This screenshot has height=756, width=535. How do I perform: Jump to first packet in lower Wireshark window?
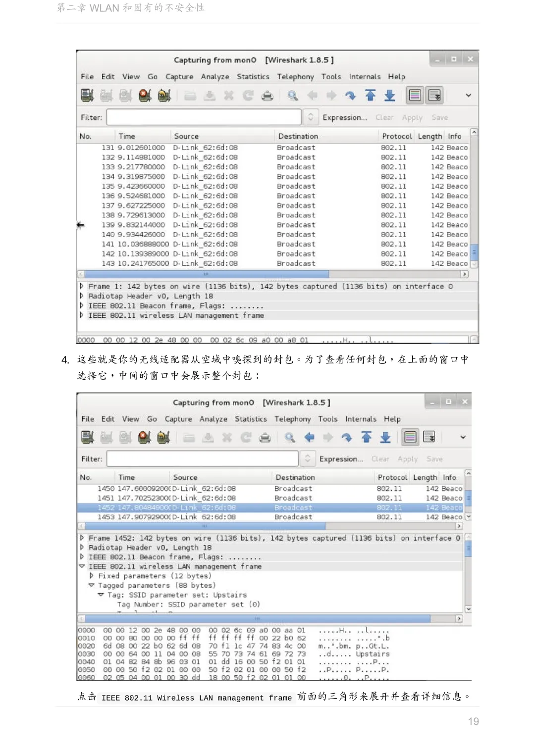click(367, 438)
